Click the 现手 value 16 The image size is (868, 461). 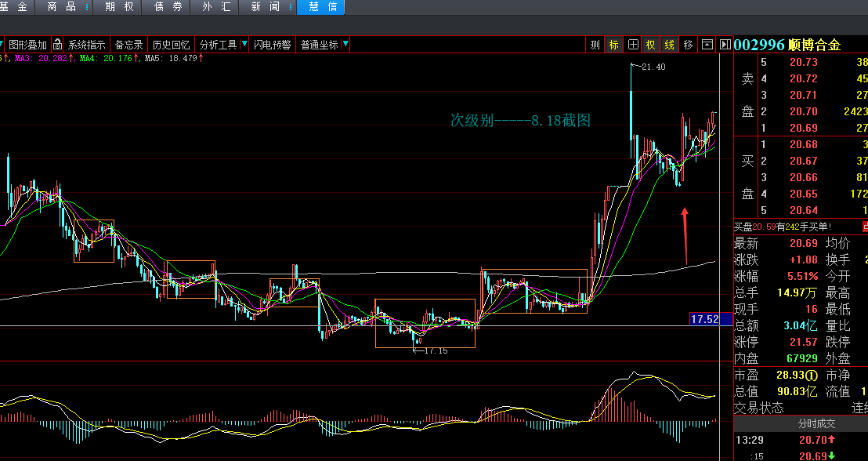tap(812, 309)
